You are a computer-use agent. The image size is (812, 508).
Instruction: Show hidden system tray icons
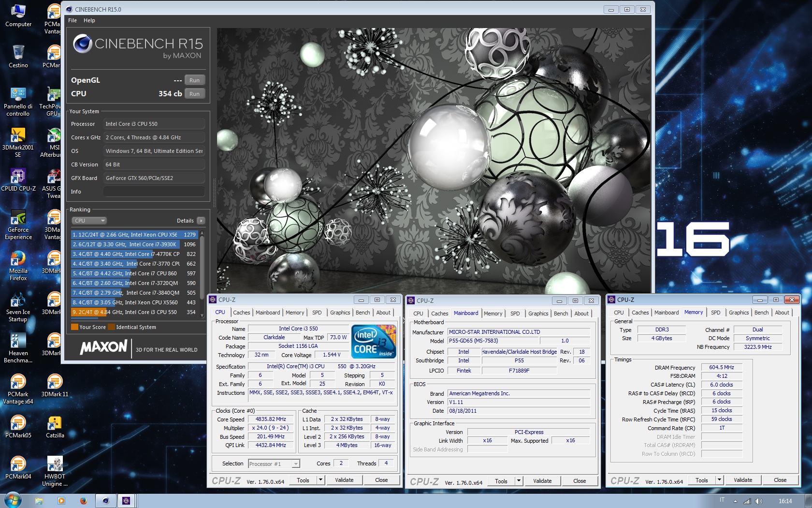coord(735,501)
